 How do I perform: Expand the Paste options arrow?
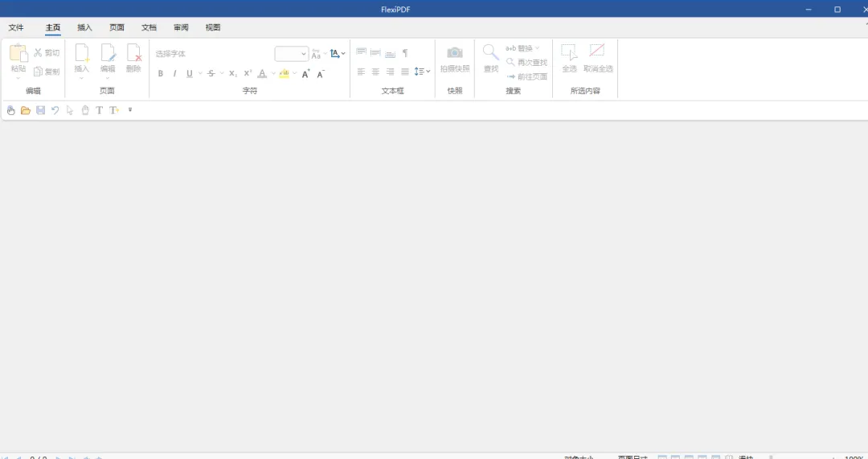click(x=18, y=78)
